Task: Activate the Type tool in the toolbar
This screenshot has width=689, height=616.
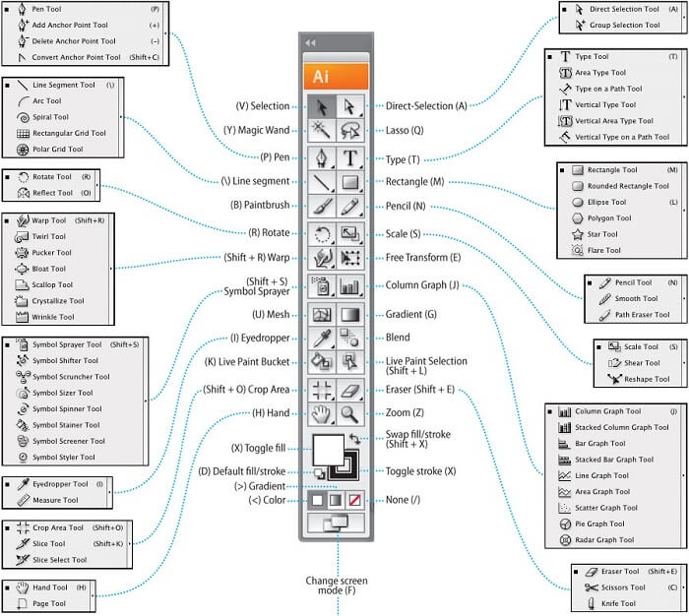Action: tap(350, 158)
